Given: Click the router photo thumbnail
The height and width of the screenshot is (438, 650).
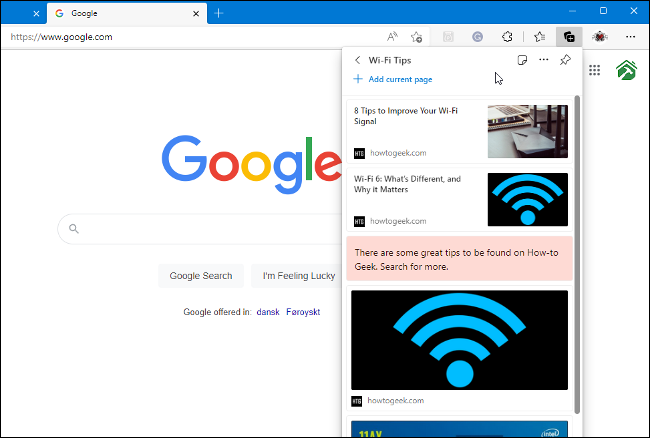Looking at the screenshot, I should [x=528, y=131].
